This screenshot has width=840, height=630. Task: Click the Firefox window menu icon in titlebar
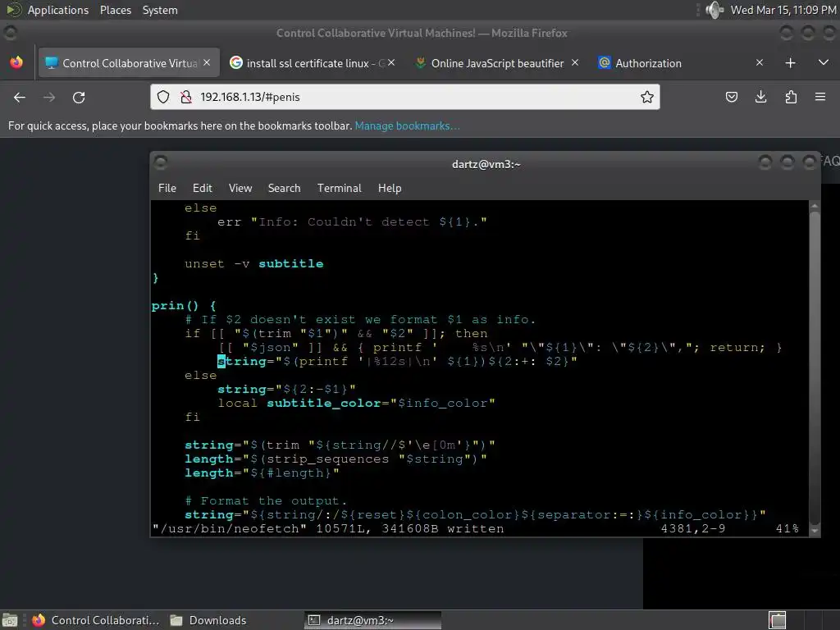point(10,33)
